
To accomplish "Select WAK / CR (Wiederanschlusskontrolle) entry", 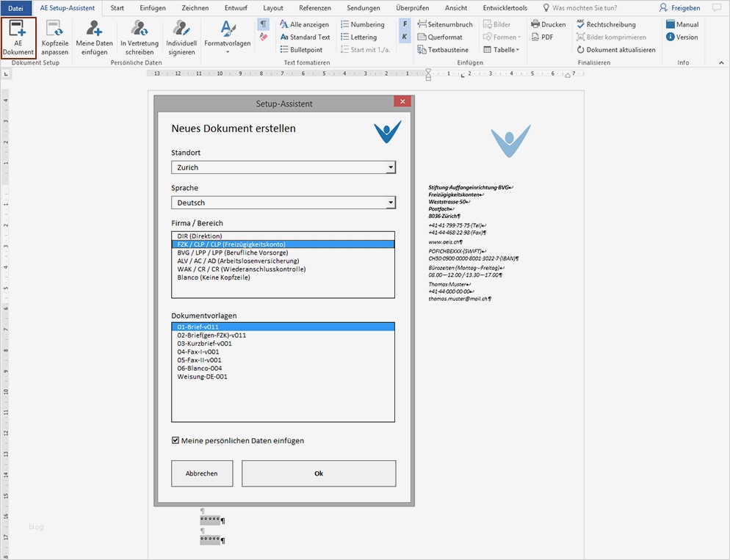I will pyautogui.click(x=283, y=269).
